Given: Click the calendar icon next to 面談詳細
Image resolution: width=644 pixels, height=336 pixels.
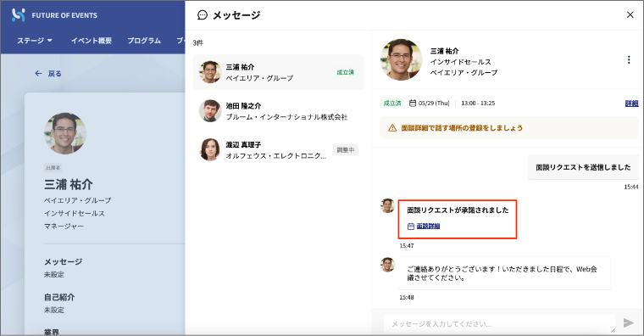Looking at the screenshot, I should pos(411,227).
